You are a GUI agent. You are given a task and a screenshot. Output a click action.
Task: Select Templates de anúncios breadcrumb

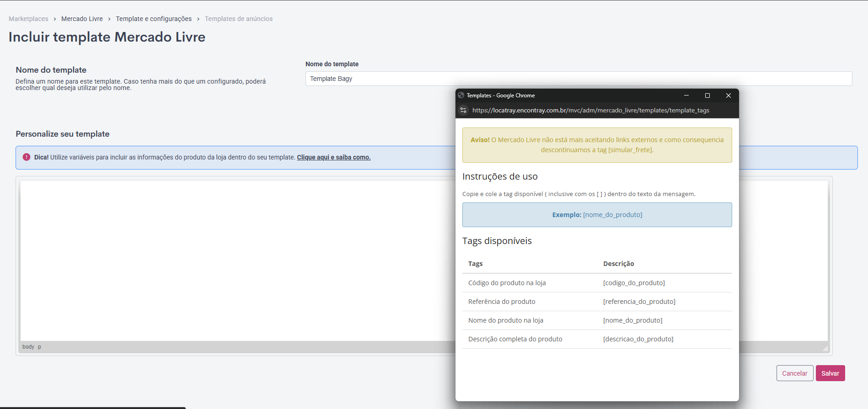239,19
